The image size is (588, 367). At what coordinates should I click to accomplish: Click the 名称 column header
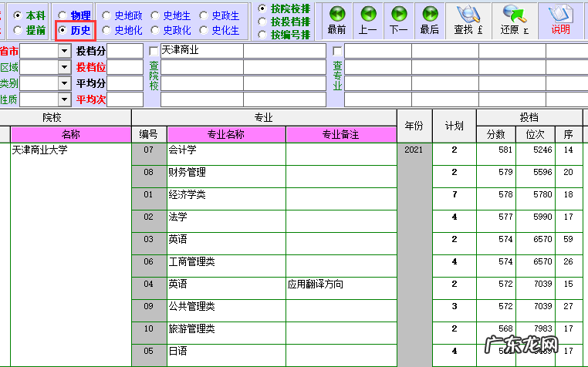(x=71, y=134)
